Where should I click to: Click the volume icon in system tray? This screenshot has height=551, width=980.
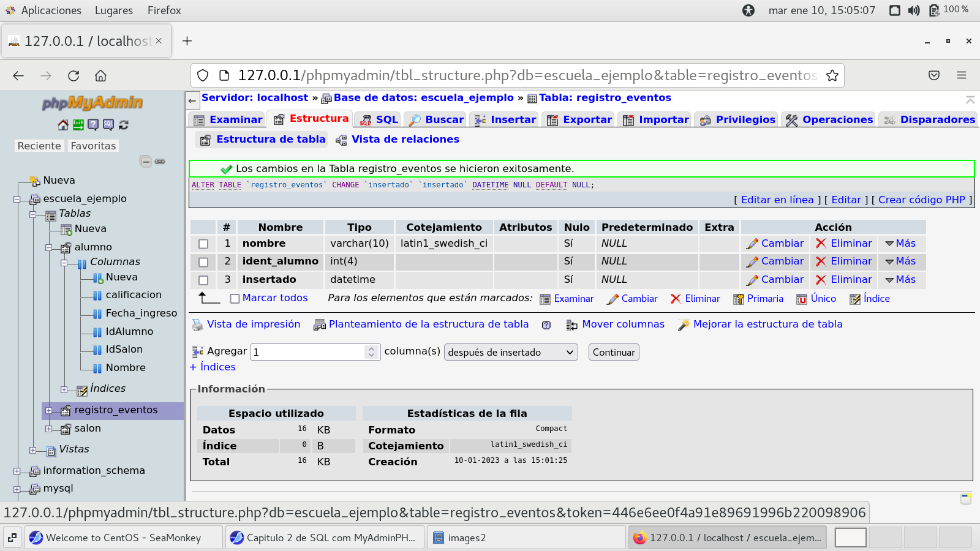point(914,10)
